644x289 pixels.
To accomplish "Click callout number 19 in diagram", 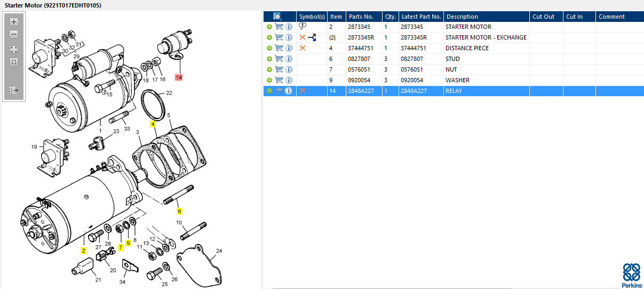I will point(34,147).
